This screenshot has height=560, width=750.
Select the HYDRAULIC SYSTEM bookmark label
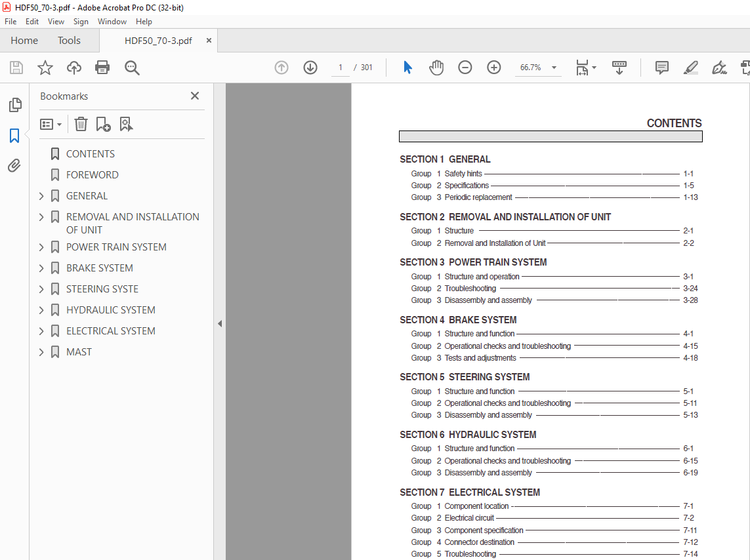tap(110, 310)
